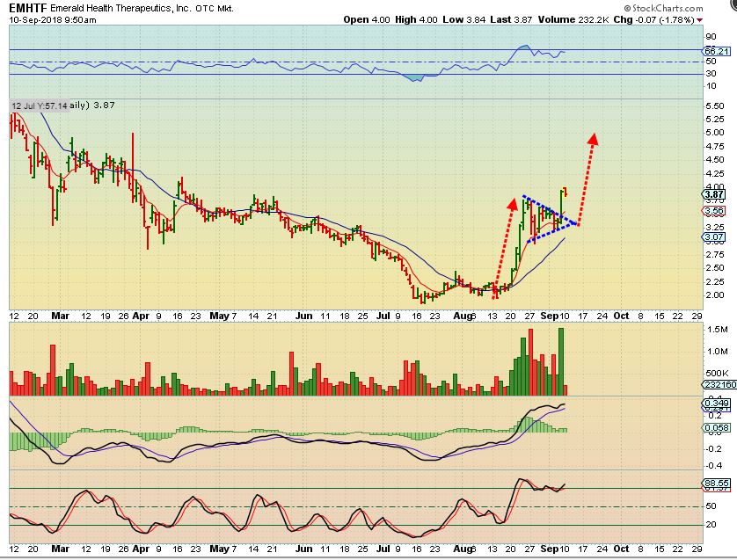This screenshot has height=560, width=737.
Task: Click the 5.00 price axis value
Action: 714,133
